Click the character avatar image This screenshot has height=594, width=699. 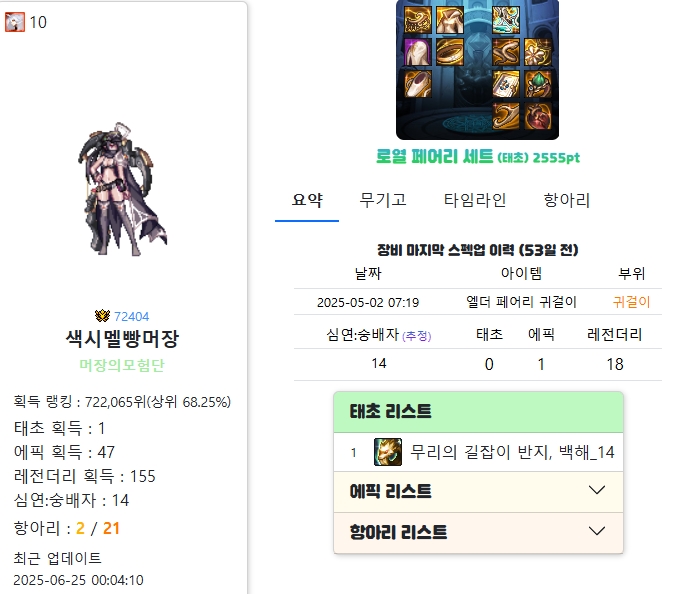point(123,189)
